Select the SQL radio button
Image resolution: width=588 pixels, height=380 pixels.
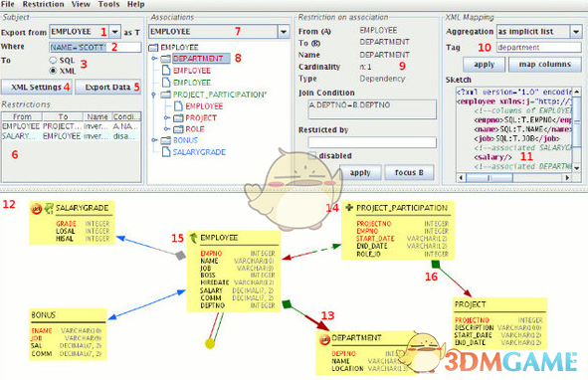tap(53, 60)
